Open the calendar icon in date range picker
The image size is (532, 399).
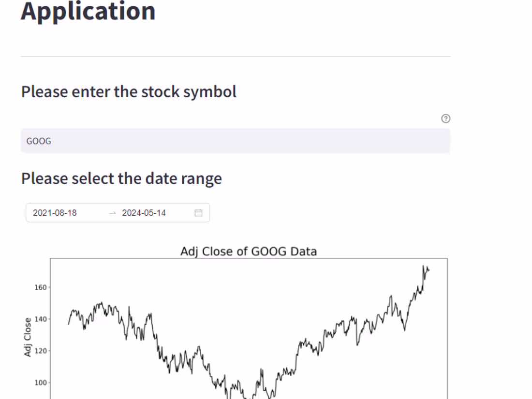click(x=197, y=212)
